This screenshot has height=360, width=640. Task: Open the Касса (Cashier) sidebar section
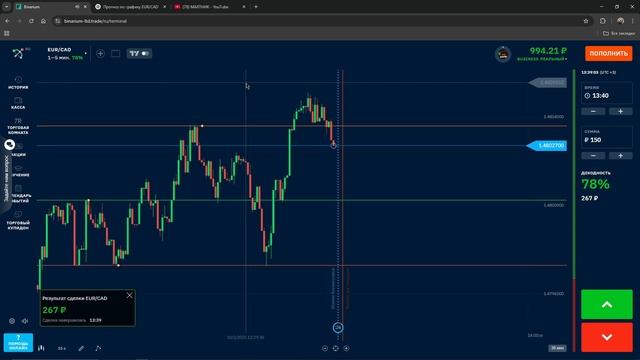tap(18, 103)
